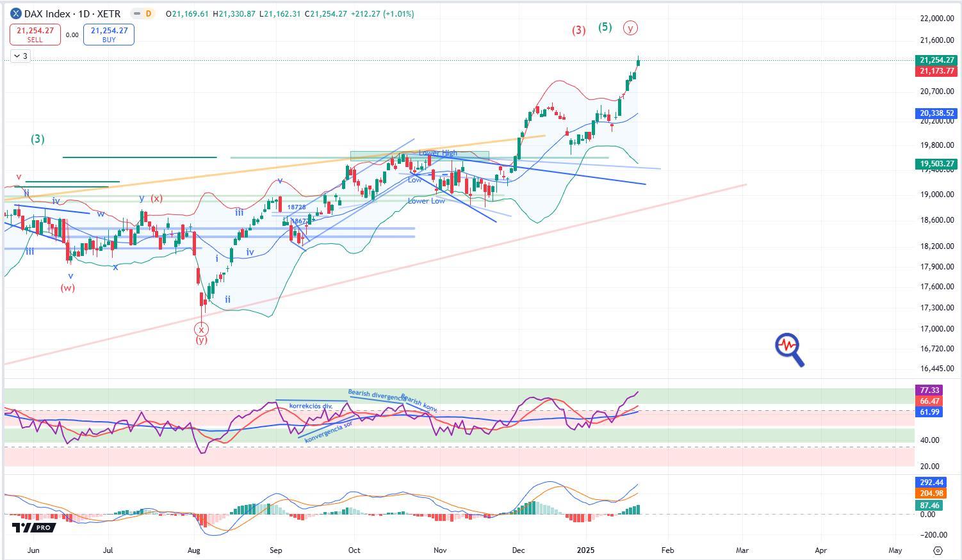Select the 'Bearish divergencia' annotation
This screenshot has width=962, height=560.
point(377,395)
